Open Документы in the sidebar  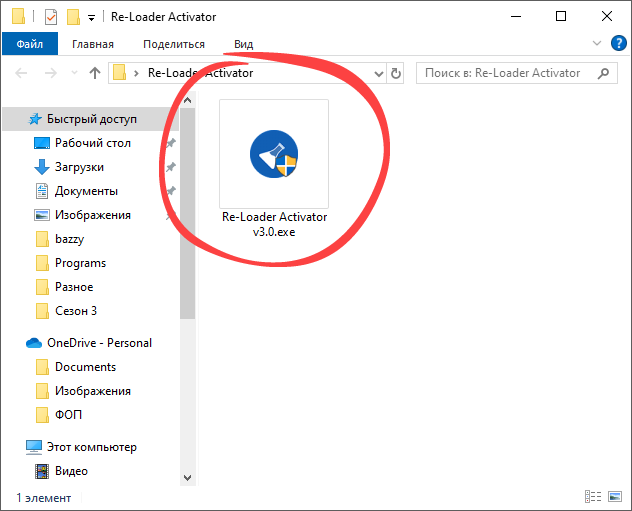[x=86, y=191]
